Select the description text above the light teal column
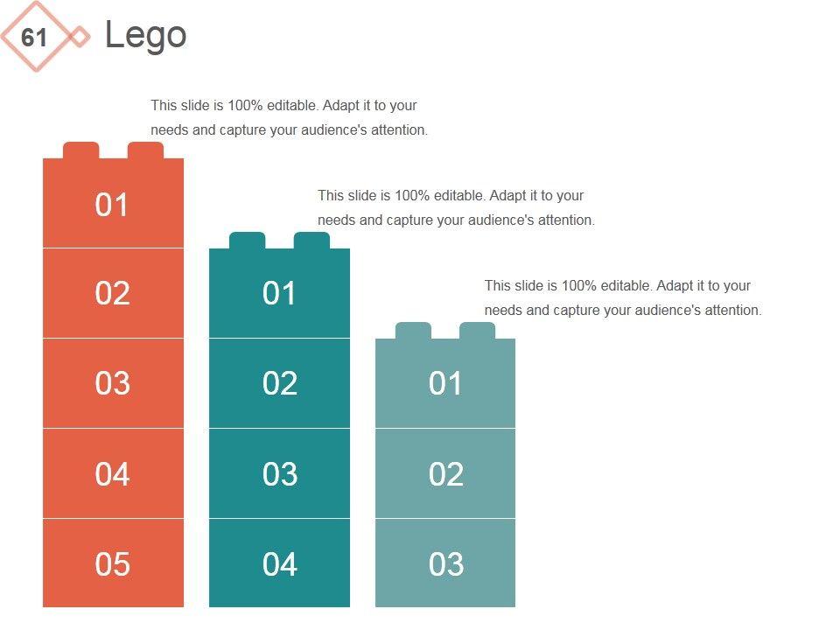 point(623,297)
